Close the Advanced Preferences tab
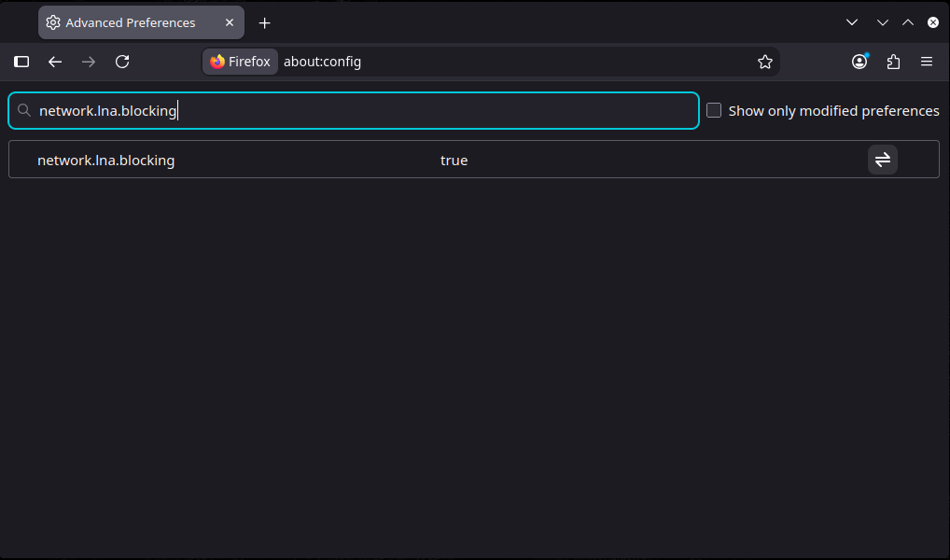Screen dimensions: 950x560 229,22
